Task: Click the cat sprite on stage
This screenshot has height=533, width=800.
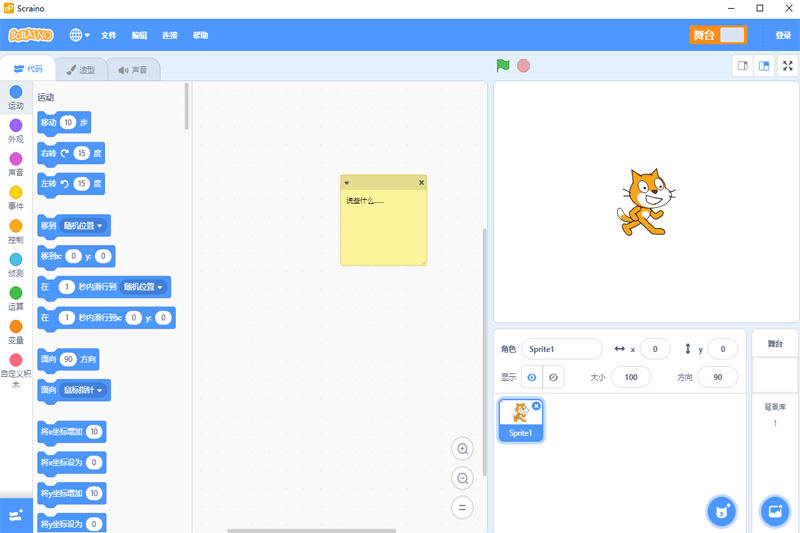Action: pyautogui.click(x=645, y=202)
